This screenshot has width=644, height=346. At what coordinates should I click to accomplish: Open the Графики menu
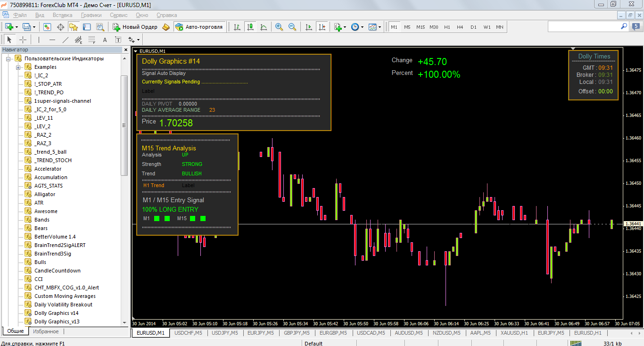coord(91,15)
